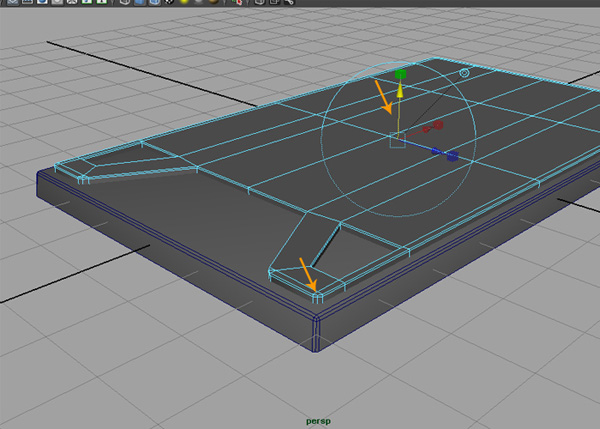
Task: Click the blue Z-axis arrow handle
Action: tap(437, 153)
